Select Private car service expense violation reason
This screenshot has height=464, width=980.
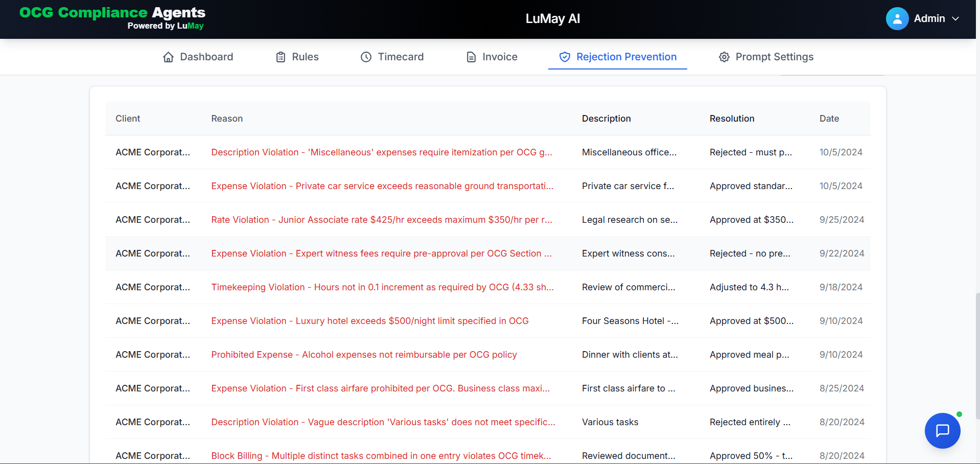click(382, 186)
